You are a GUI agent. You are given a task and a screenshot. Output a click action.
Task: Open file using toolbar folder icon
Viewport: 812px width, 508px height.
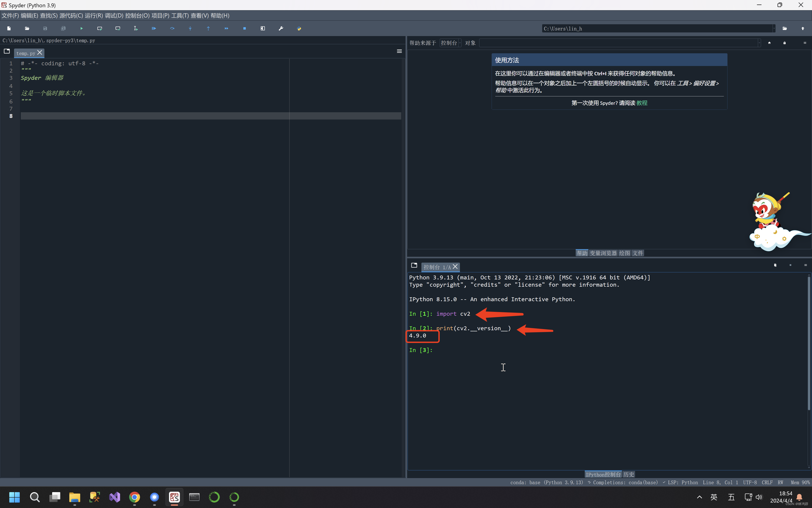point(27,29)
